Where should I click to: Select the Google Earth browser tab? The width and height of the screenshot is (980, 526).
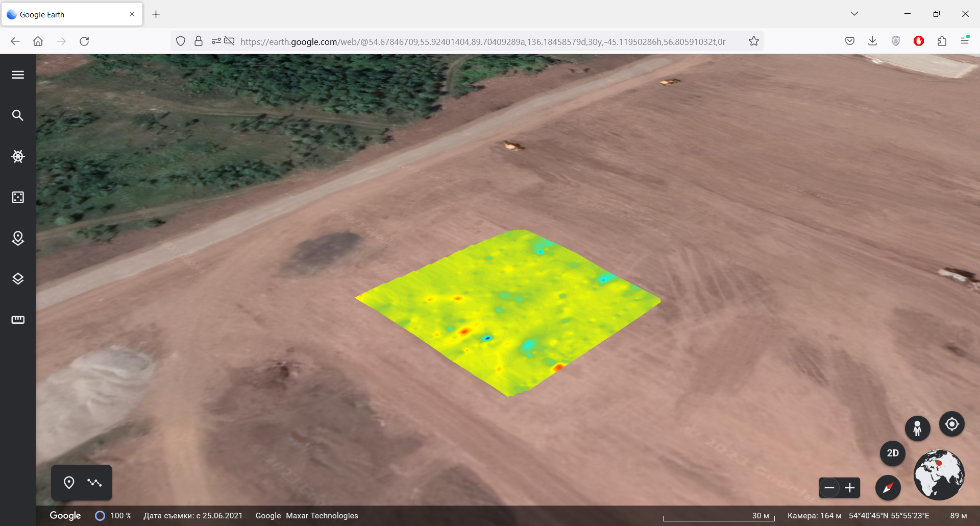[x=72, y=14]
